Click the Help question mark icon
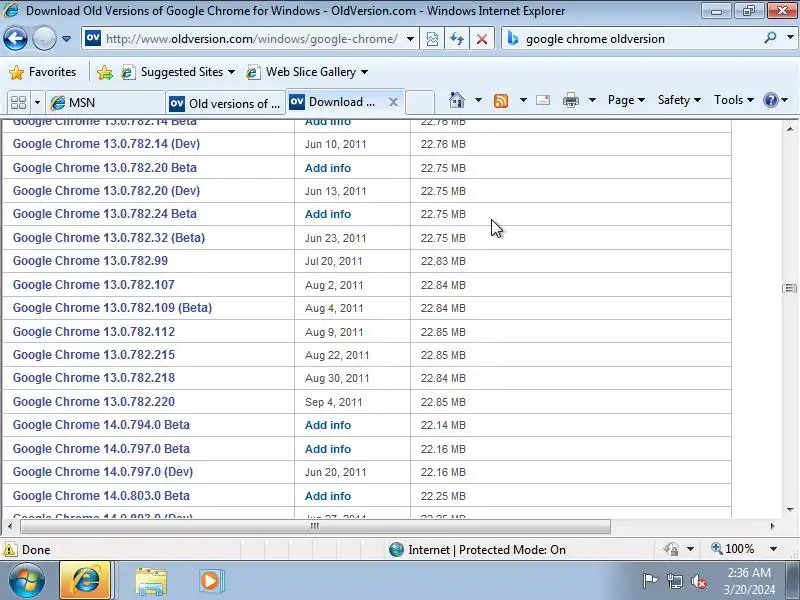Screen dimensions: 800x600 coord(770,100)
